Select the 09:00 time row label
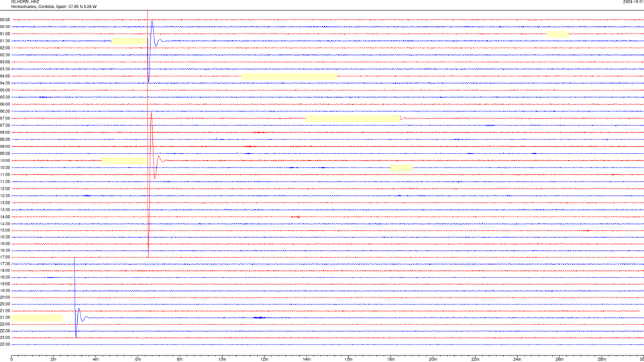Viewport: 644px width, 362px height. pyautogui.click(x=5, y=147)
